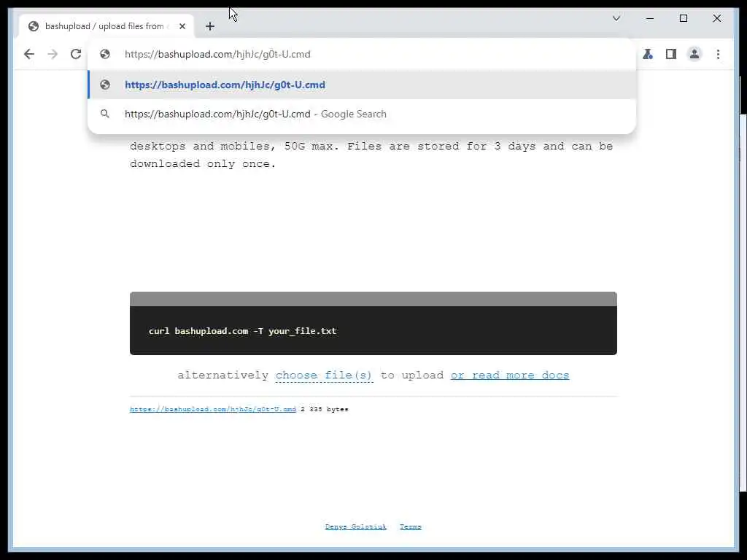Choose the Google Search suggestion
Screen dimensions: 747x560
coord(362,114)
